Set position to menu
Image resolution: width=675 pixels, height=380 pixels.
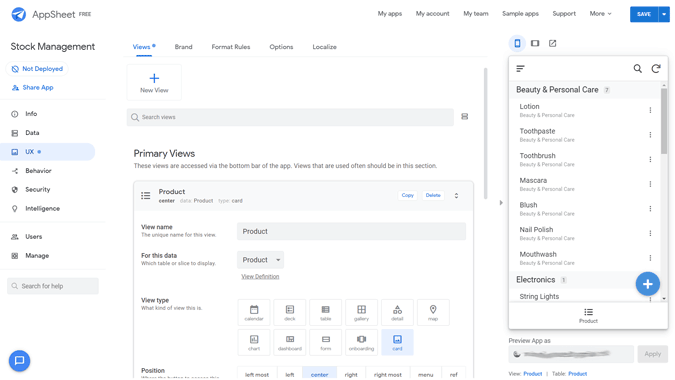[425, 374]
